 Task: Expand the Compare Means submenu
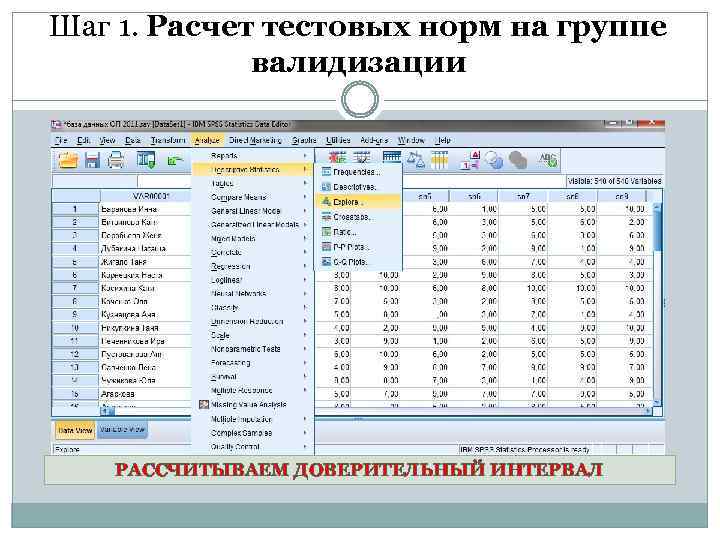[253, 197]
